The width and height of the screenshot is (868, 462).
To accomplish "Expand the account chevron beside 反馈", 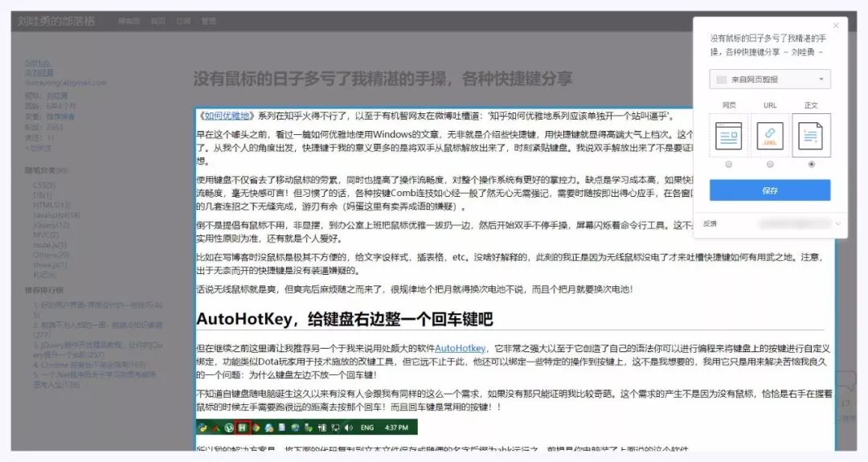I will (838, 223).
